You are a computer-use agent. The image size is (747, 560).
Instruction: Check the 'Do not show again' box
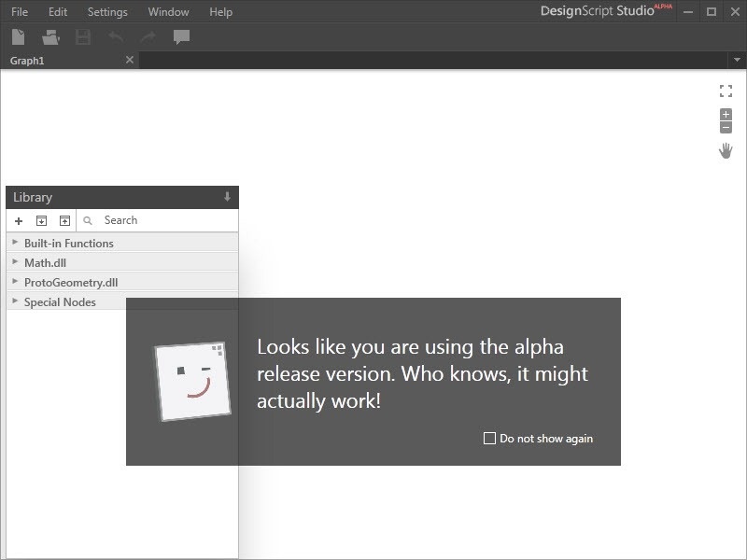tap(489, 438)
